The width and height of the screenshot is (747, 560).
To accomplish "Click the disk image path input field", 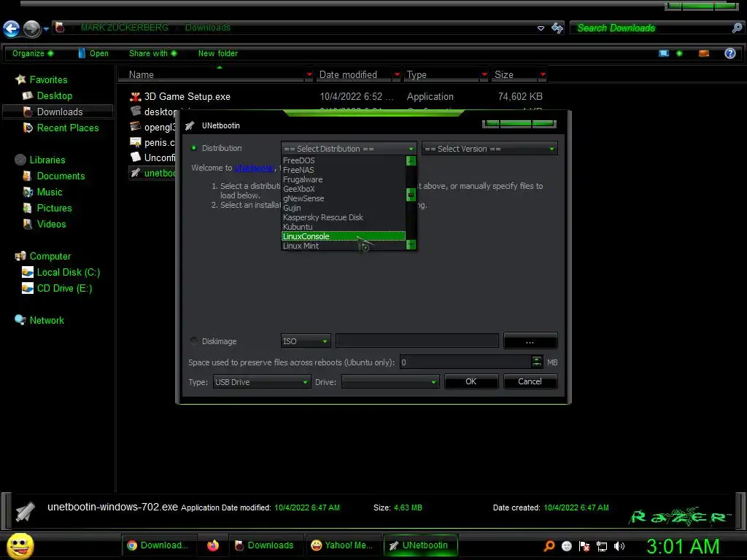I will 417,341.
